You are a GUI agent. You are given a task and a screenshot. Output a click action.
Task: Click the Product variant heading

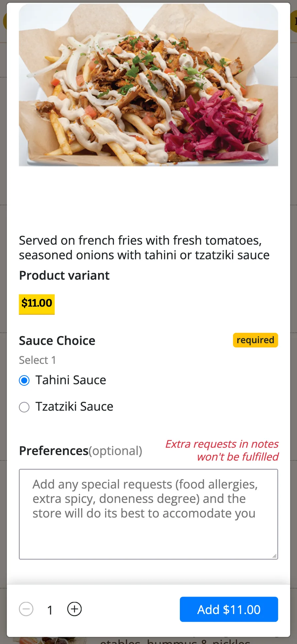point(64,275)
